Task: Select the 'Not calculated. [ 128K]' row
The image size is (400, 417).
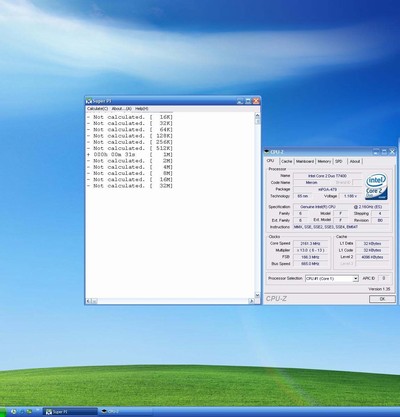Action: click(x=130, y=136)
